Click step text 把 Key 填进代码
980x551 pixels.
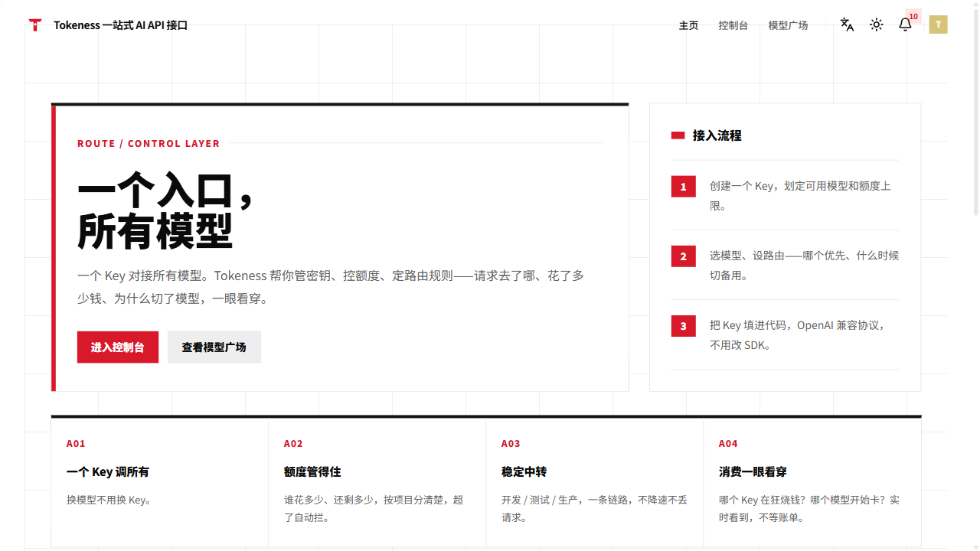pos(799,335)
